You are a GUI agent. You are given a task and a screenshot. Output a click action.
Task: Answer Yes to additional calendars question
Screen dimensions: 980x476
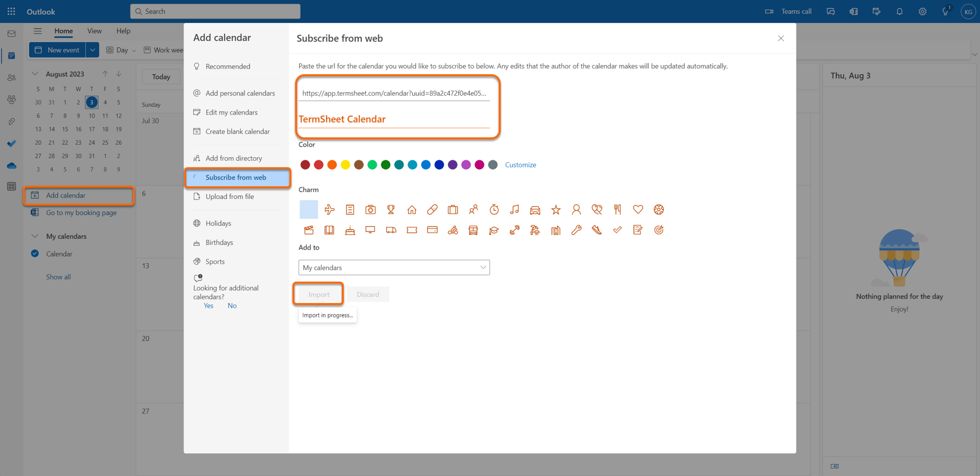click(x=209, y=306)
